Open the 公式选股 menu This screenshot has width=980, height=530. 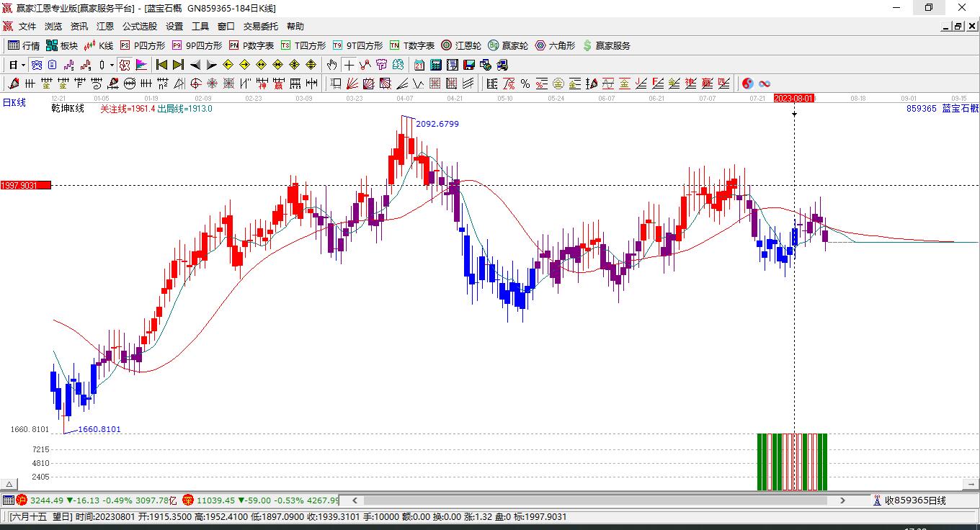pos(140,27)
